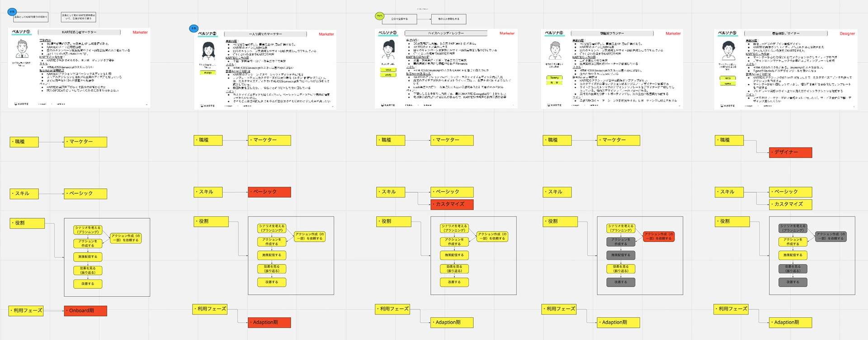This screenshot has width=868, height=340.
Task: Select the red アクション作成（の一部）を依頼する note
Action: click(x=659, y=236)
